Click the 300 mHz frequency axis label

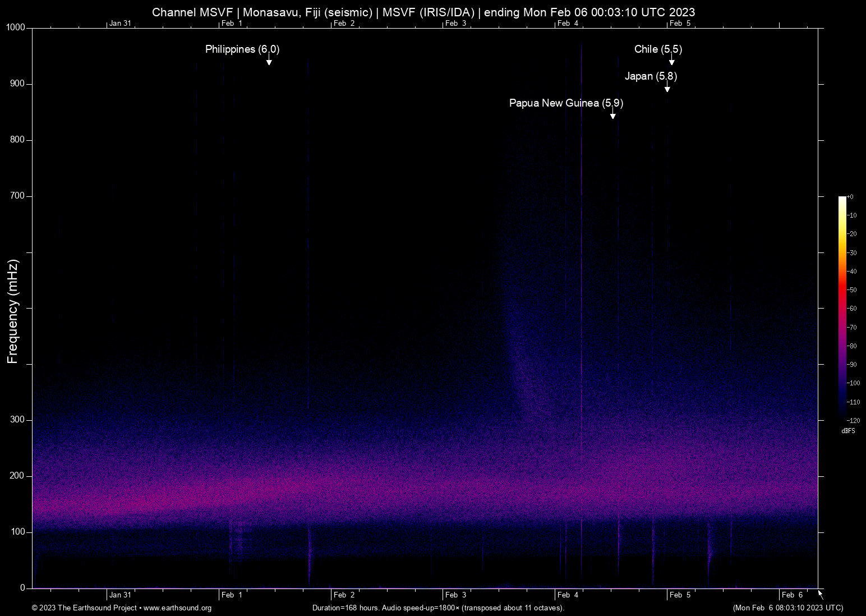point(18,420)
